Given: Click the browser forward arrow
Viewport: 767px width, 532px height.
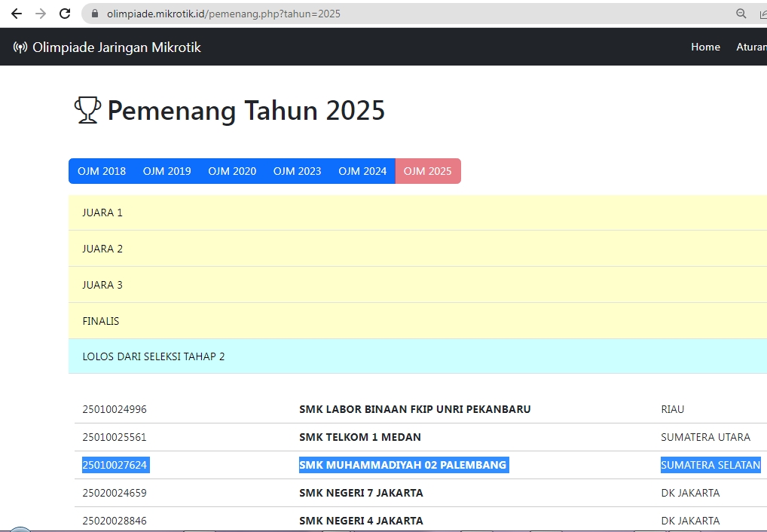Looking at the screenshot, I should point(41,14).
